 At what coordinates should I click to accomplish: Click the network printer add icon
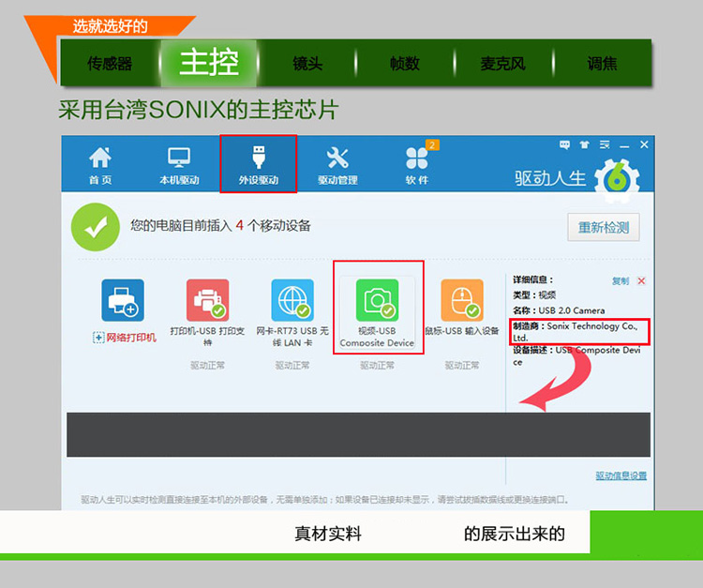pyautogui.click(x=123, y=300)
